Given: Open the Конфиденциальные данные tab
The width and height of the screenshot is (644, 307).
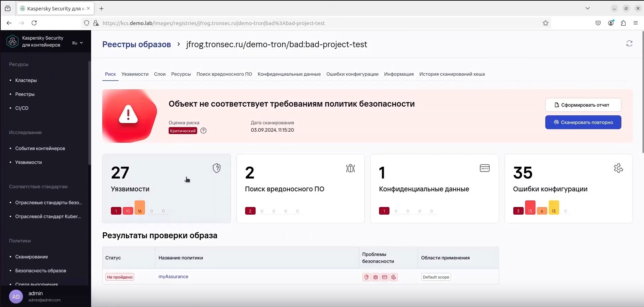Looking at the screenshot, I should (x=289, y=74).
